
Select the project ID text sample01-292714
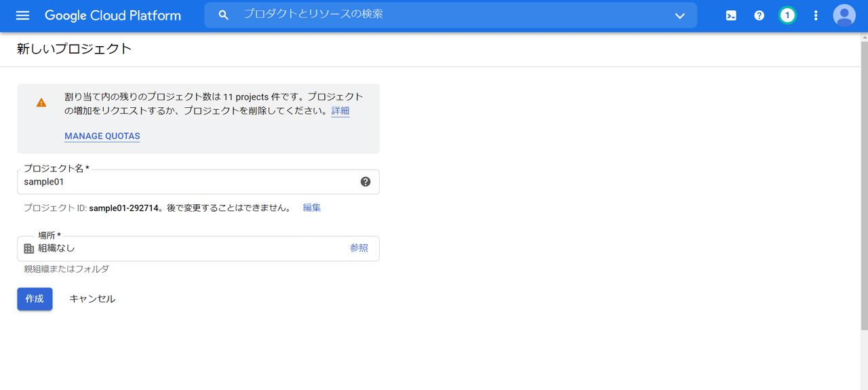123,208
